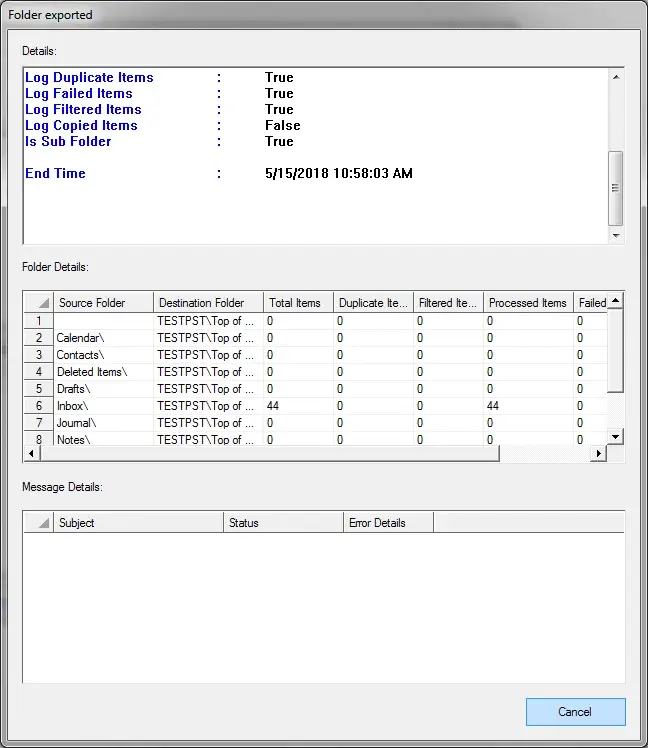The width and height of the screenshot is (648, 748).
Task: Click Folder Details horizontal scroll left arrow
Action: pos(31,453)
